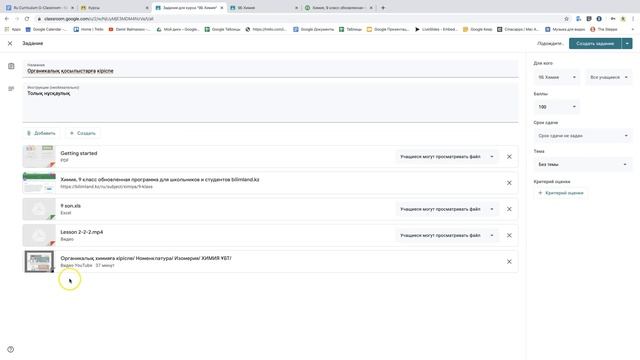This screenshot has width=640, height=360.
Task: Click the assignment title input field
Action: (271, 69)
